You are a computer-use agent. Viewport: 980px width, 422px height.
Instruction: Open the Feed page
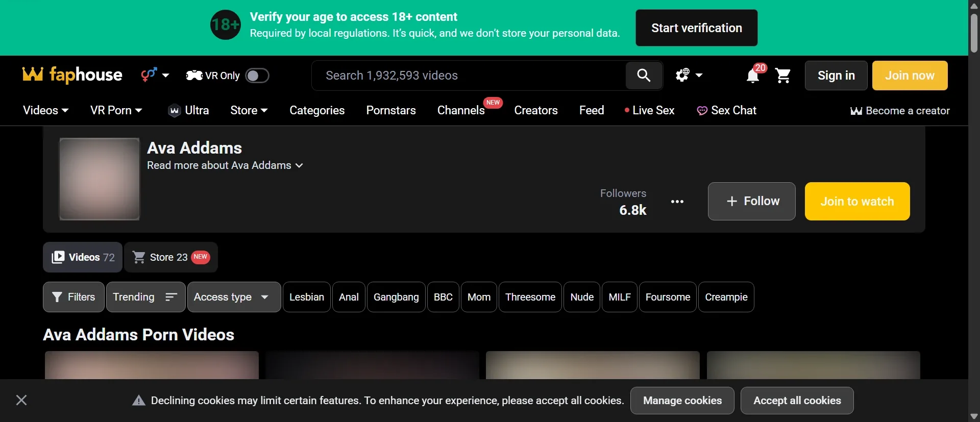click(592, 110)
